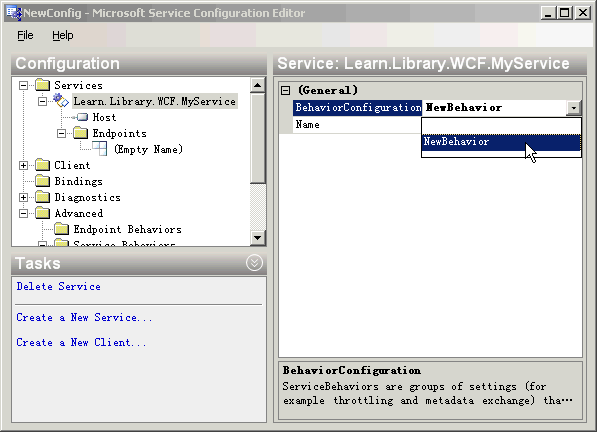
Task: Select the Bindings tree item label
Action: click(78, 181)
